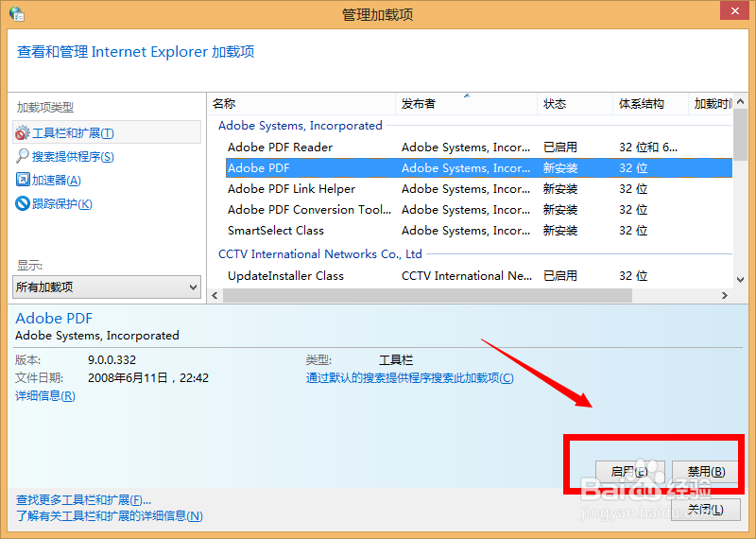Screen dimensions: 756x539
Task: Sort by the 名称 column header
Action: click(x=301, y=104)
